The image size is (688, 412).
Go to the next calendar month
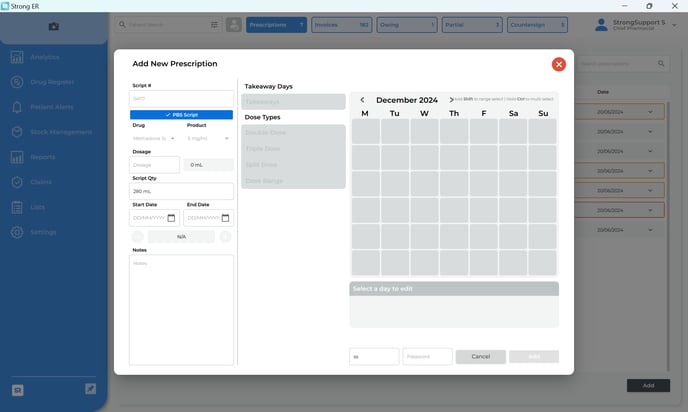pyautogui.click(x=451, y=100)
